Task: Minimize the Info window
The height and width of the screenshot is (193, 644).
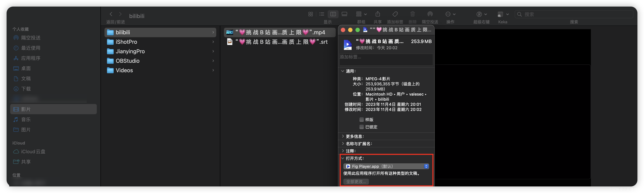Action: point(350,30)
